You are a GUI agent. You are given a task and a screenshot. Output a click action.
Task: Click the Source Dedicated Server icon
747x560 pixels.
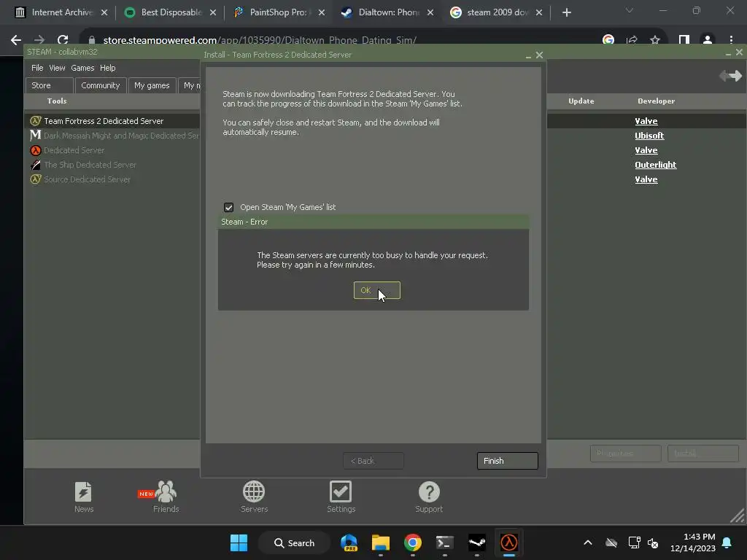pyautogui.click(x=36, y=179)
